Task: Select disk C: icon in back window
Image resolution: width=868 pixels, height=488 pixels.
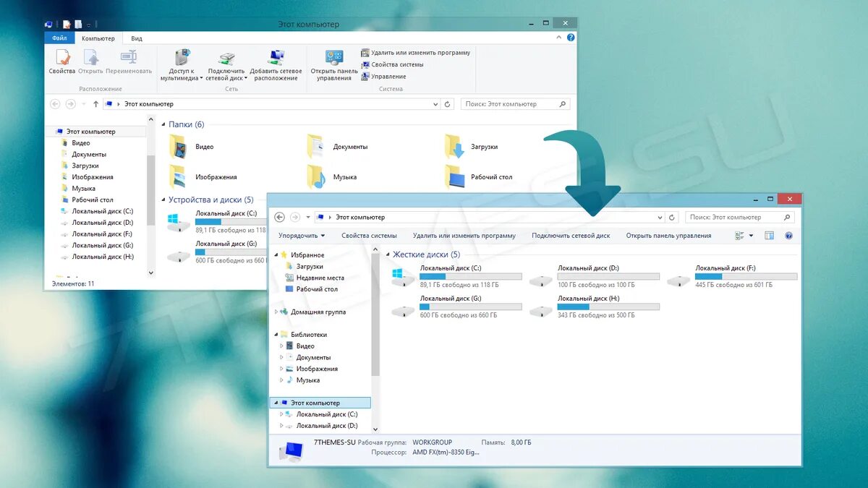Action: click(x=178, y=221)
